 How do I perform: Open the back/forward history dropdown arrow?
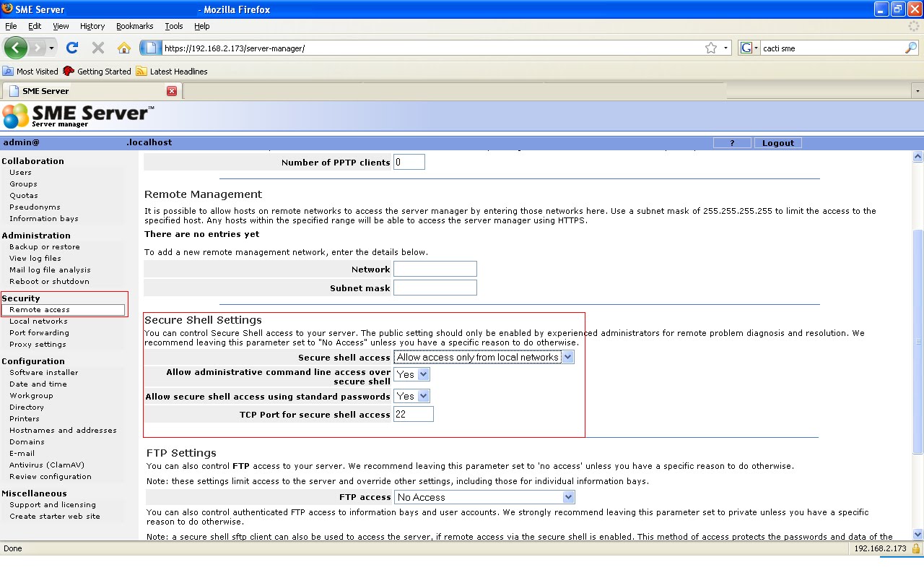51,48
